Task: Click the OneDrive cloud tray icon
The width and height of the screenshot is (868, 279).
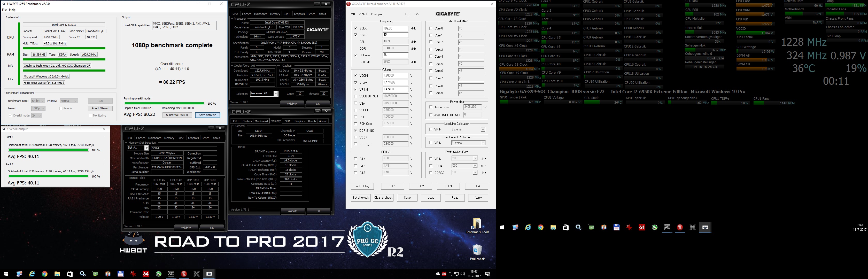Action: (x=438, y=274)
